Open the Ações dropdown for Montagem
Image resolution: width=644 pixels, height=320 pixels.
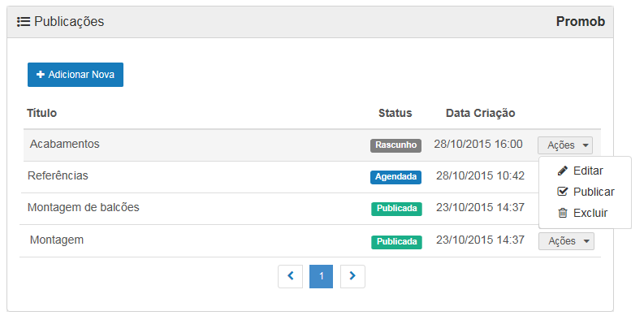coord(566,241)
